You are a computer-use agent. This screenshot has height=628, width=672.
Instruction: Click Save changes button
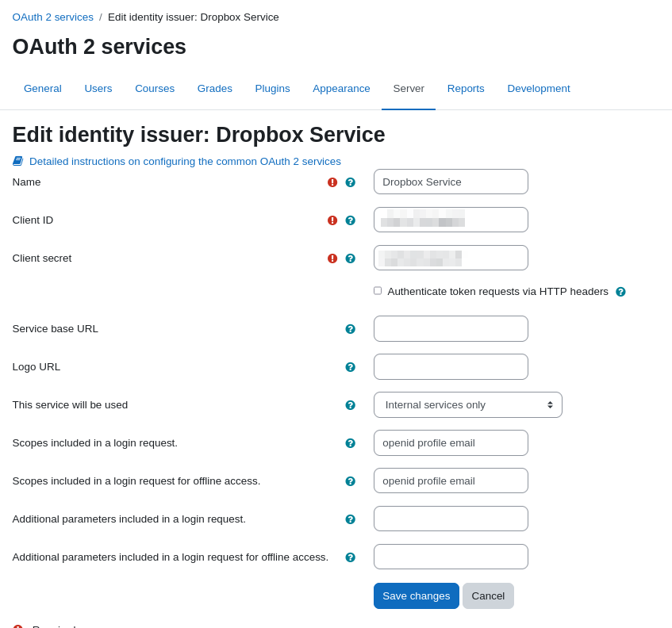tap(417, 595)
